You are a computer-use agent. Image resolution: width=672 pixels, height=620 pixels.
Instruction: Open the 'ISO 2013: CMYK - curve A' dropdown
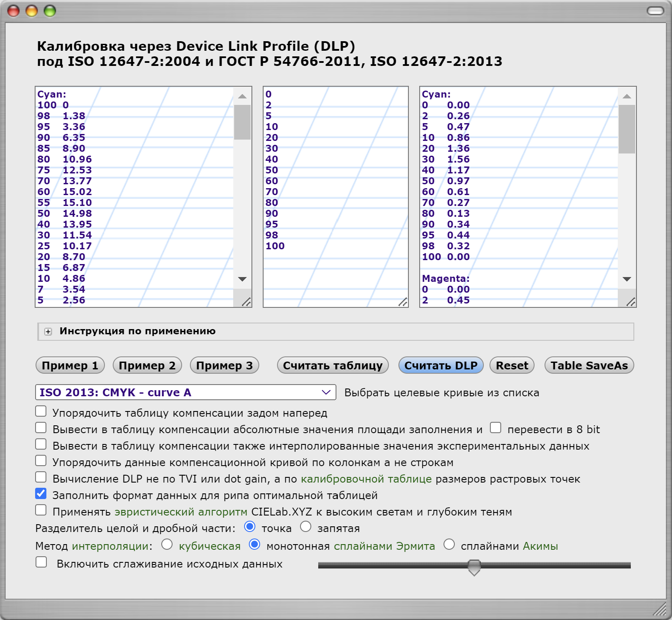click(185, 392)
